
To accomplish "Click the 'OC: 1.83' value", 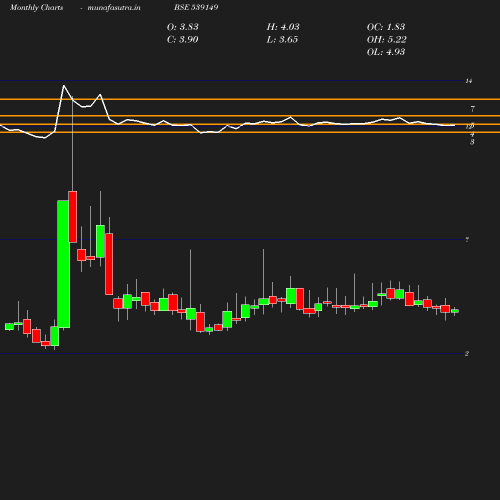I will pyautogui.click(x=386, y=27).
